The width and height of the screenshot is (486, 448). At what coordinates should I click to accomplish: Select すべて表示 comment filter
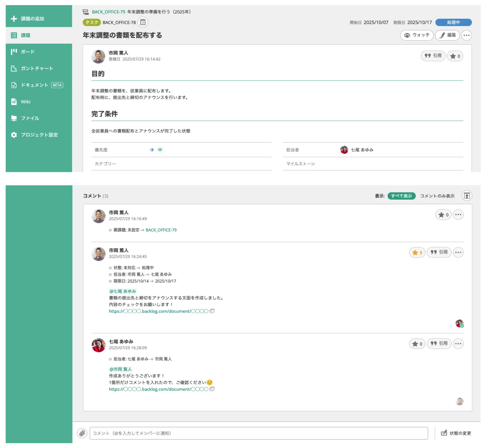click(401, 196)
